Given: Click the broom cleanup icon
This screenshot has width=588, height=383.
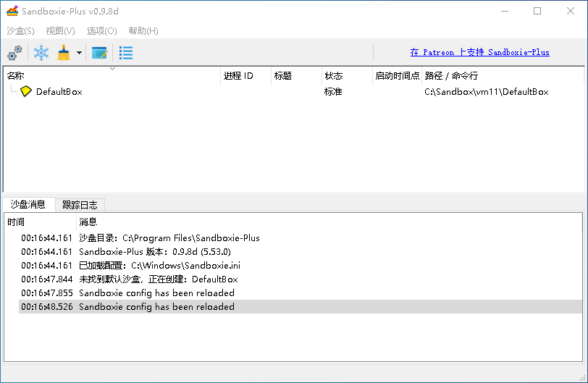Looking at the screenshot, I should pos(64,53).
